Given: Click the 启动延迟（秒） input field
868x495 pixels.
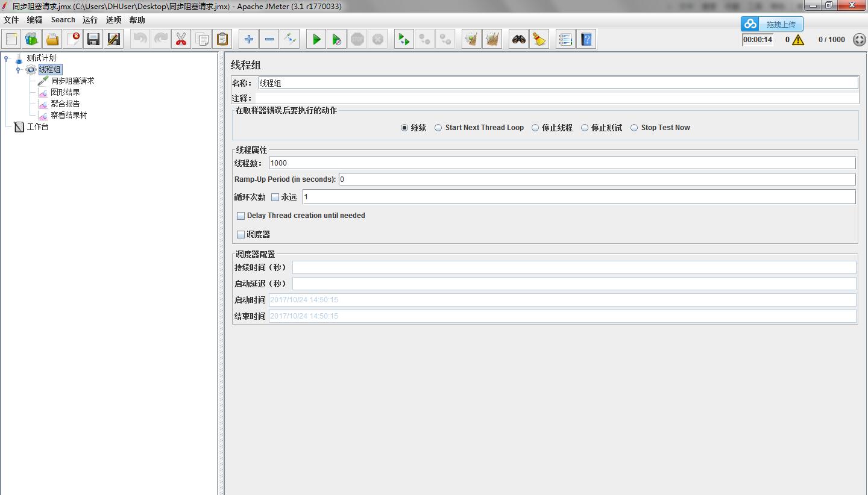Looking at the screenshot, I should pyautogui.click(x=574, y=284).
